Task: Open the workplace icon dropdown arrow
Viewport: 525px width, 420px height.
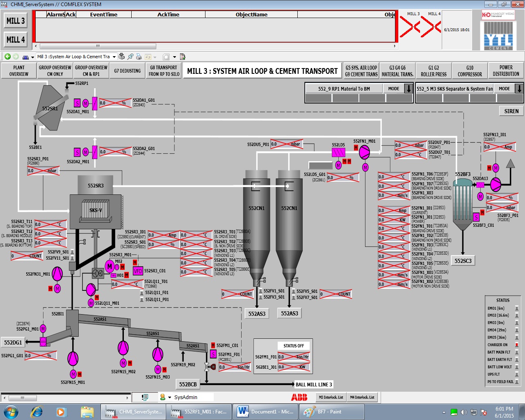Action: click(x=32, y=57)
